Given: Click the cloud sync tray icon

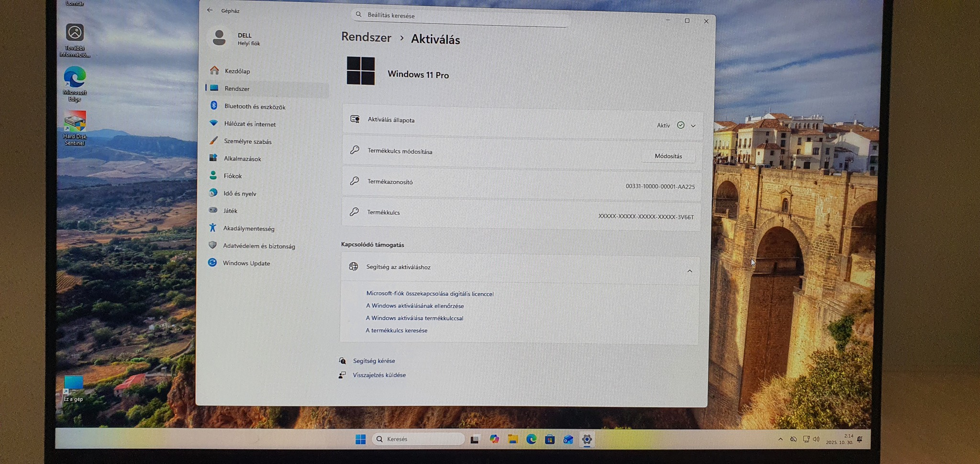Looking at the screenshot, I should pos(793,439).
